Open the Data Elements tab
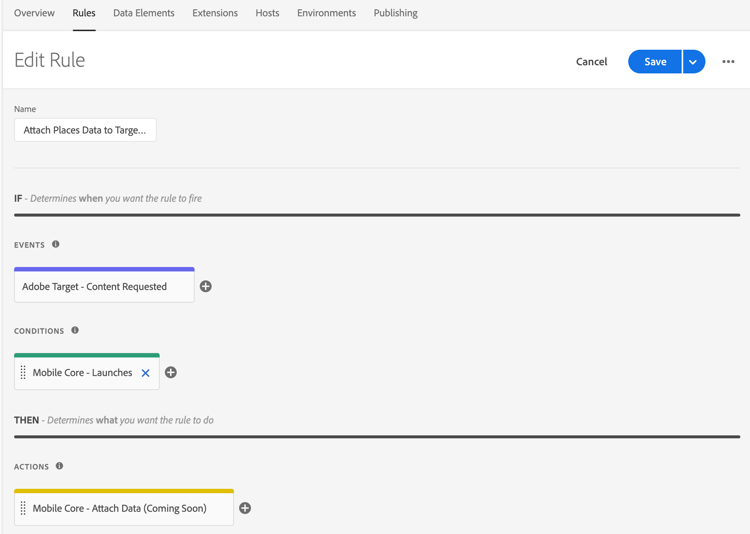 (144, 13)
